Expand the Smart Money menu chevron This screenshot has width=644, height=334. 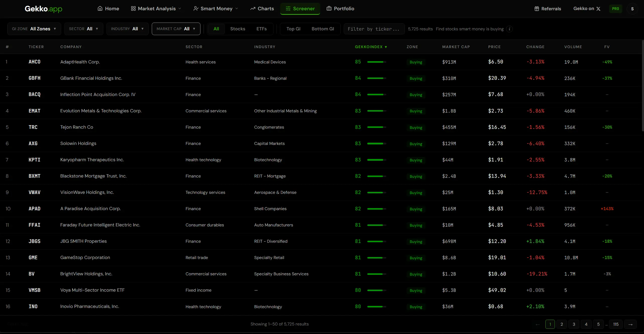237,9
